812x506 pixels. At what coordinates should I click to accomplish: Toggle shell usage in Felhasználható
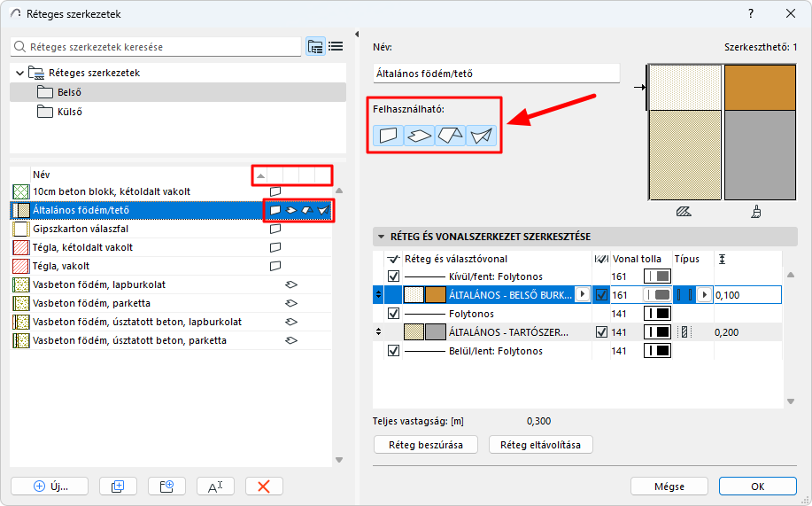481,136
